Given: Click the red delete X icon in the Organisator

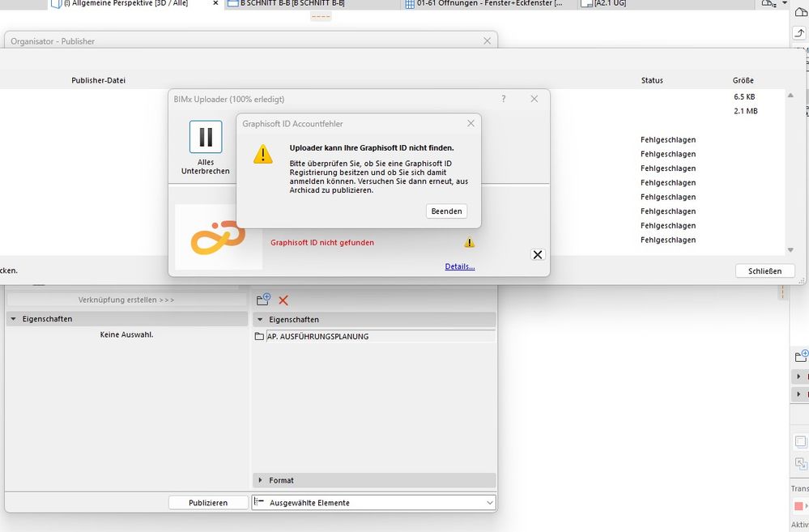Looking at the screenshot, I should (283, 300).
